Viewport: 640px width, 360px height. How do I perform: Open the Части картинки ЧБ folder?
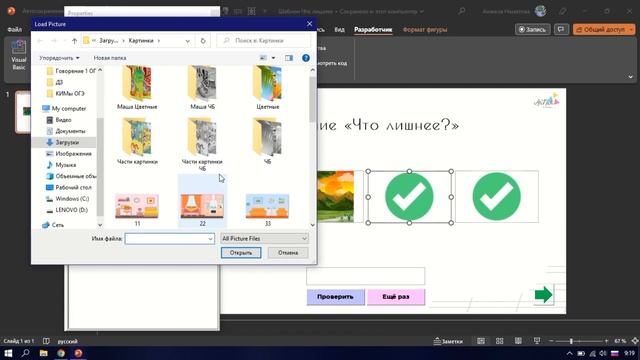(202, 144)
